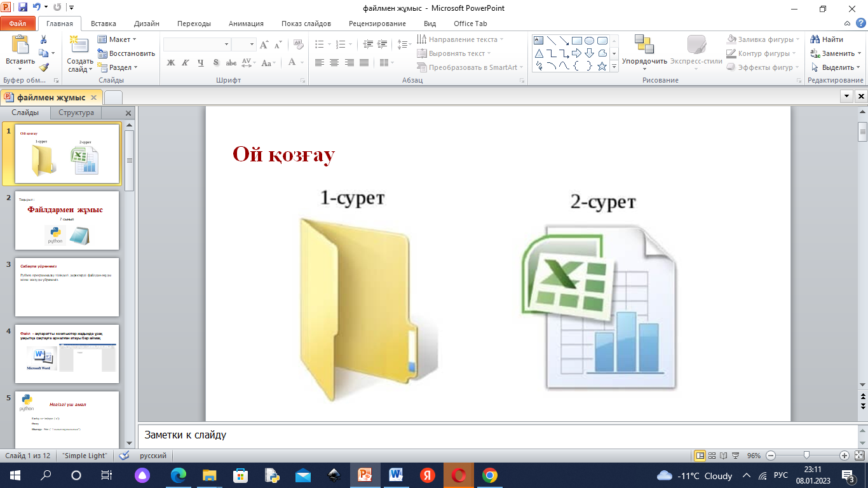Switch to slide sorter view
This screenshot has height=488, width=868.
click(713, 456)
